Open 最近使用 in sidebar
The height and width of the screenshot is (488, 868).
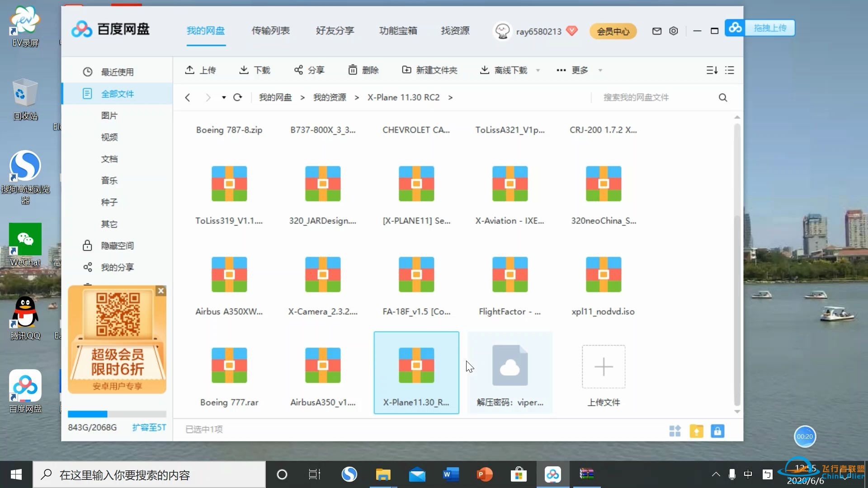pos(117,72)
